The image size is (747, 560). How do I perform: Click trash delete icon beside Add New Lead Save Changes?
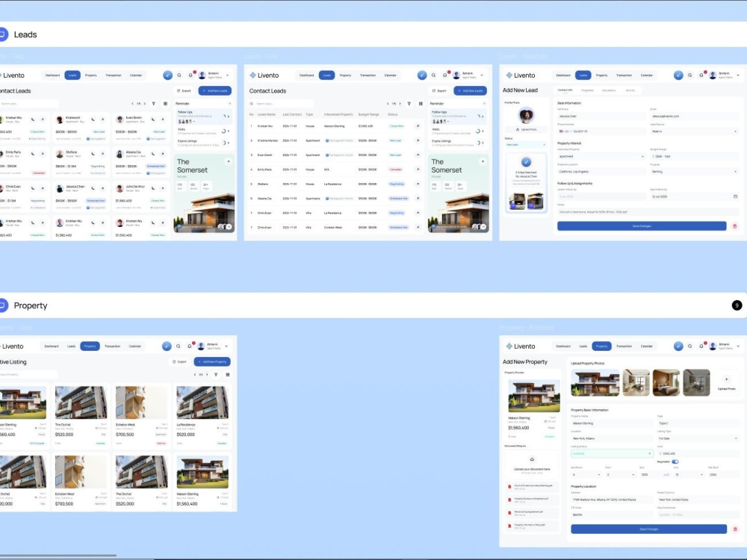click(734, 226)
